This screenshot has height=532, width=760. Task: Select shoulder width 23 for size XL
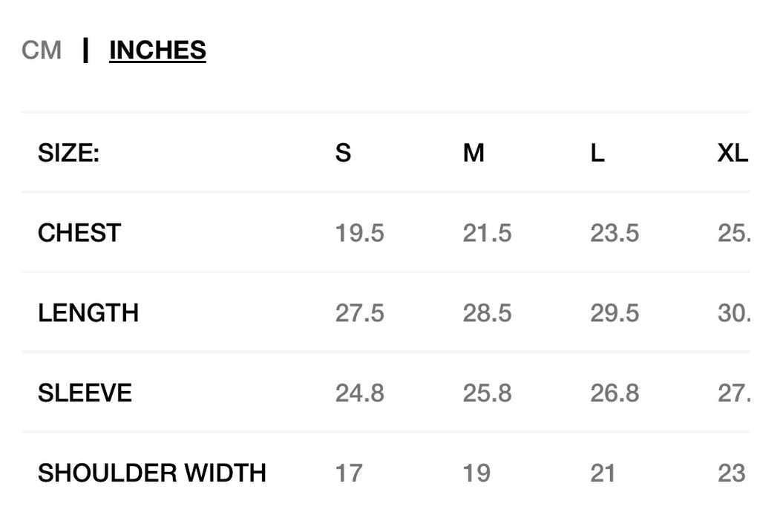tap(732, 473)
